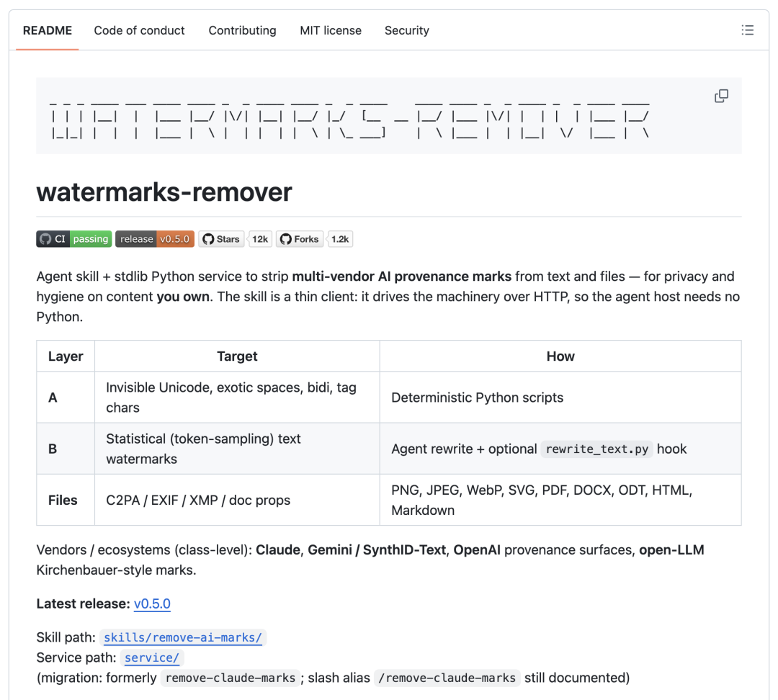Click 'Statistical (token-sampling) text watermarks' cell
Screen dimensions: 778x700
237,449
